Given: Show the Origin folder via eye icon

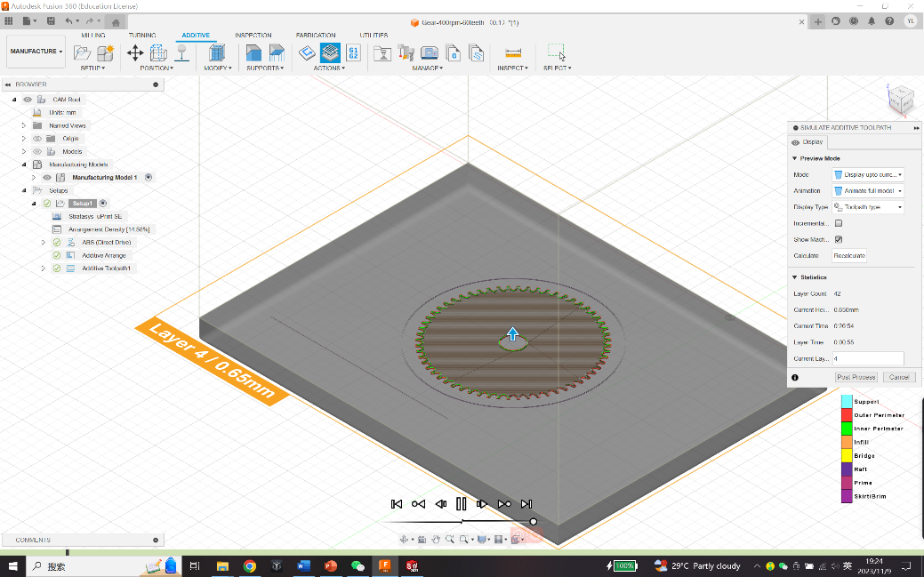Looking at the screenshot, I should (37, 139).
